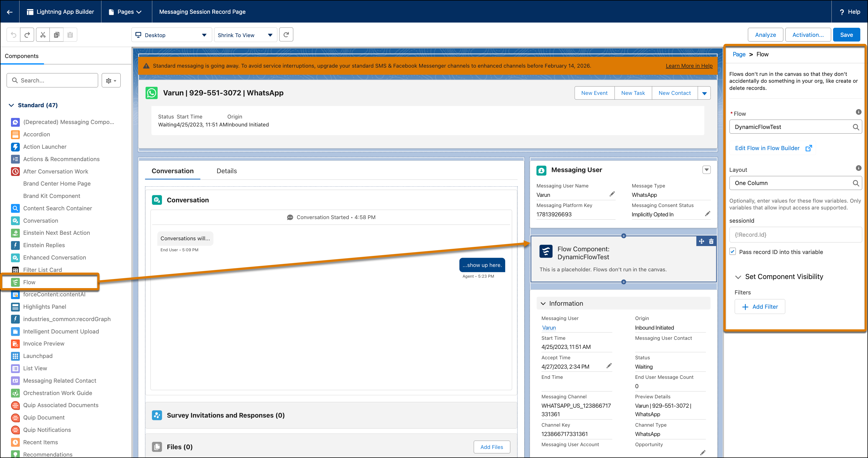Viewport: 868px width, 458px height.
Task: Open the Varun messaging user link
Action: pos(549,328)
